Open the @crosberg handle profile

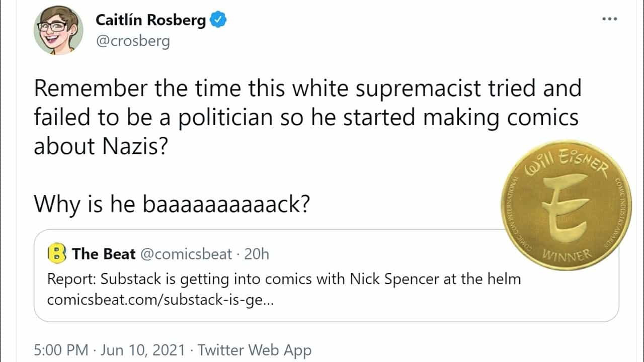pyautogui.click(x=133, y=41)
